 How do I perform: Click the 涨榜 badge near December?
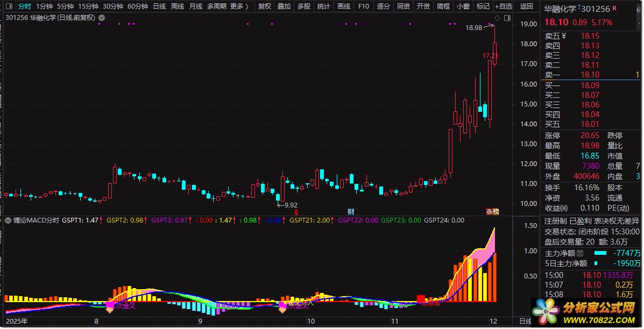click(x=492, y=212)
